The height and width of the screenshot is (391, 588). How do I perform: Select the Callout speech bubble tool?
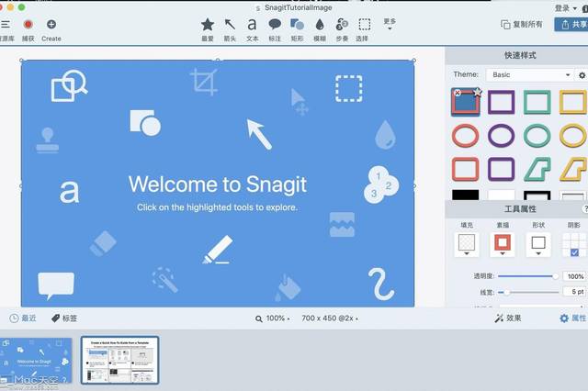click(275, 29)
